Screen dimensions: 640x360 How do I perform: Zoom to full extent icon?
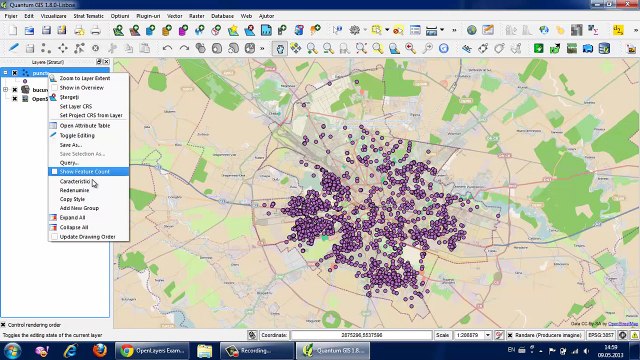tap(361, 48)
